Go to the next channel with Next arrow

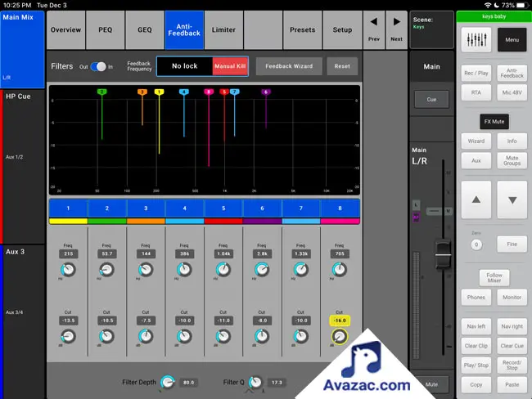click(x=396, y=29)
